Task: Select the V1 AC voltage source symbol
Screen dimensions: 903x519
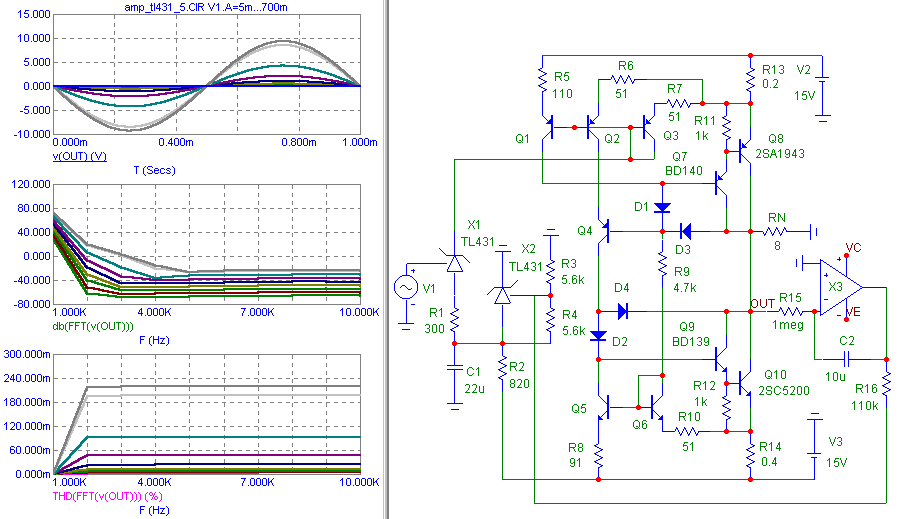Action: click(x=405, y=287)
